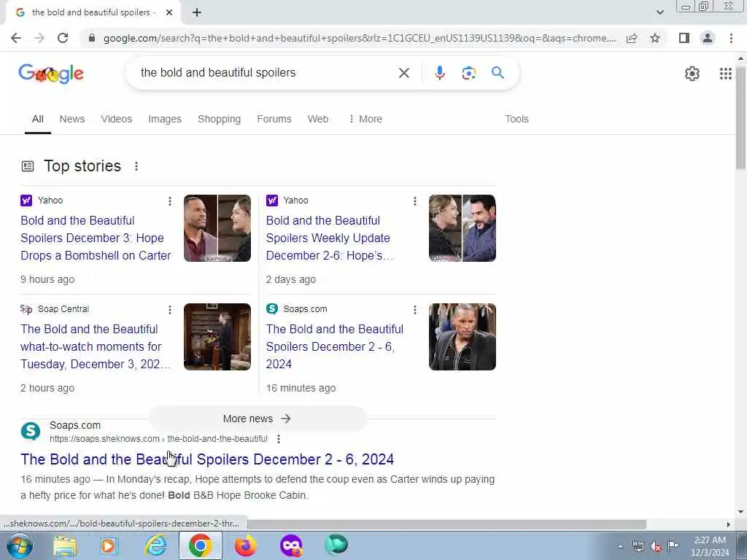
Task: Open the Soaps.com Spoilers December 2 - 6 top story
Action: (x=334, y=346)
